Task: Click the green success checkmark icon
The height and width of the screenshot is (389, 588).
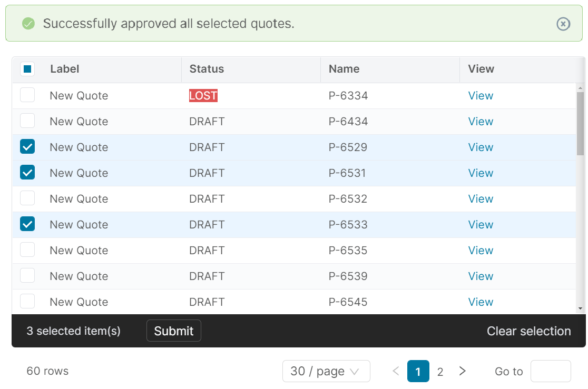Action: (x=29, y=24)
